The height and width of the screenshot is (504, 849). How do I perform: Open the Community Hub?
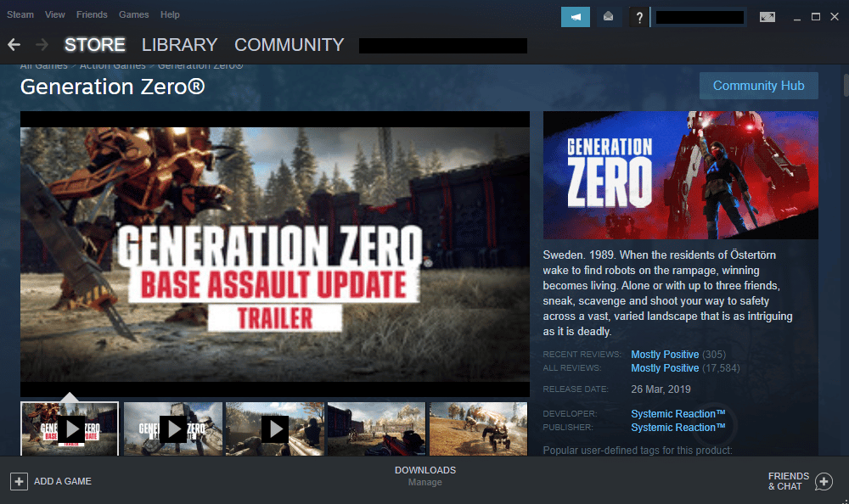tap(758, 86)
